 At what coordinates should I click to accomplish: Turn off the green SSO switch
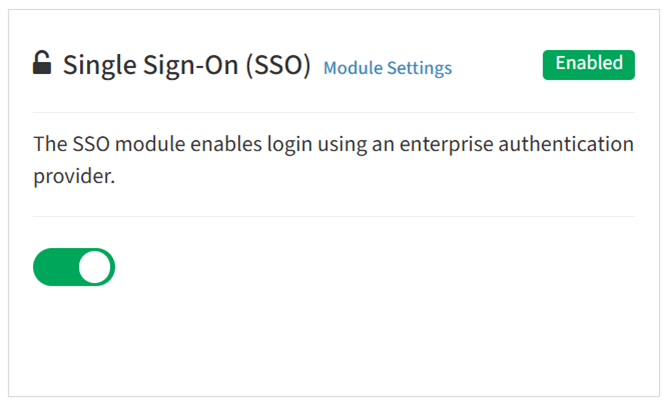coord(74,267)
